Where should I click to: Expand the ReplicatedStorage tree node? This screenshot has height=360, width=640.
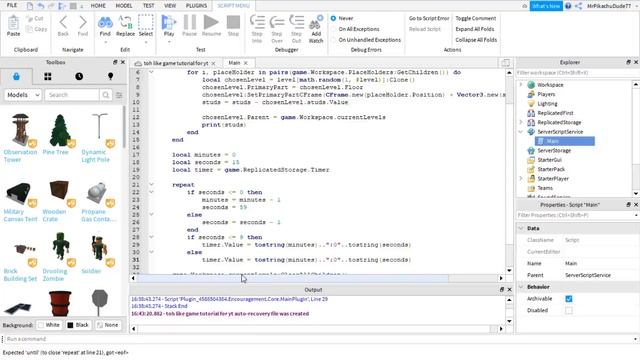[521, 122]
